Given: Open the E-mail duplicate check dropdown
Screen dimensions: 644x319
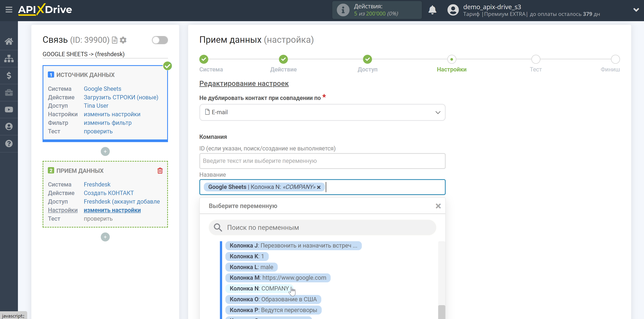Looking at the screenshot, I should tap(322, 112).
